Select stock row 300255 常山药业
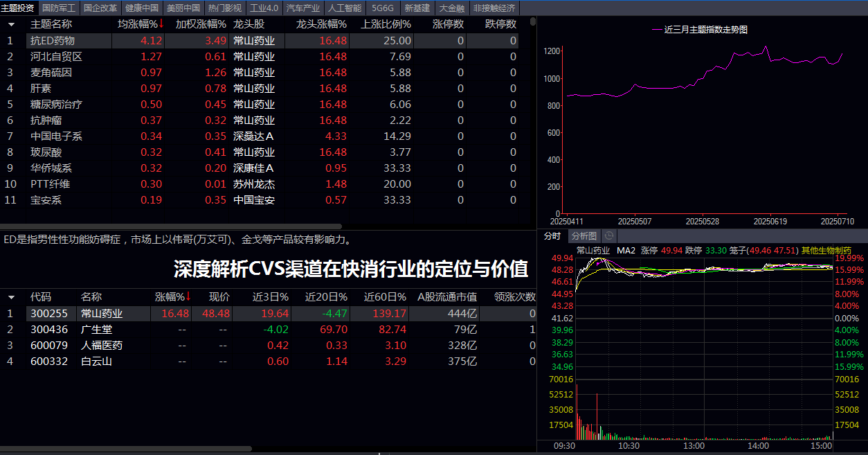The height and width of the screenshot is (455, 868). click(x=269, y=314)
